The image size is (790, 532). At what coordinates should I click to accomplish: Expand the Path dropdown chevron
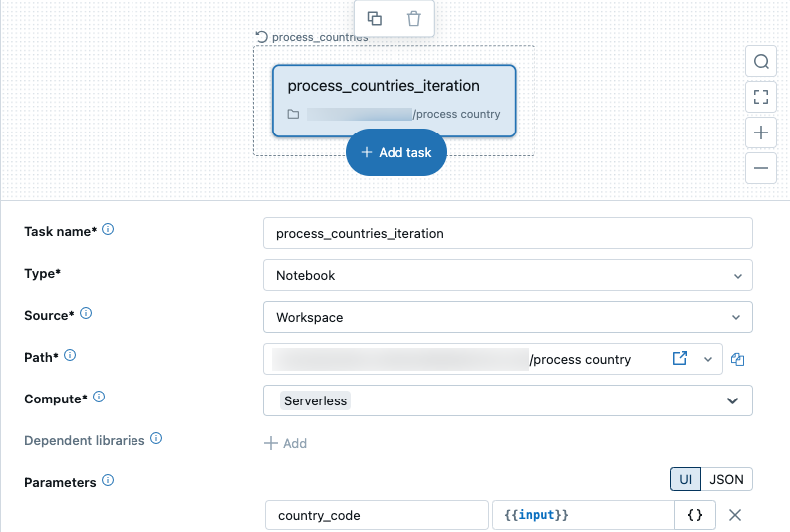tap(708, 359)
